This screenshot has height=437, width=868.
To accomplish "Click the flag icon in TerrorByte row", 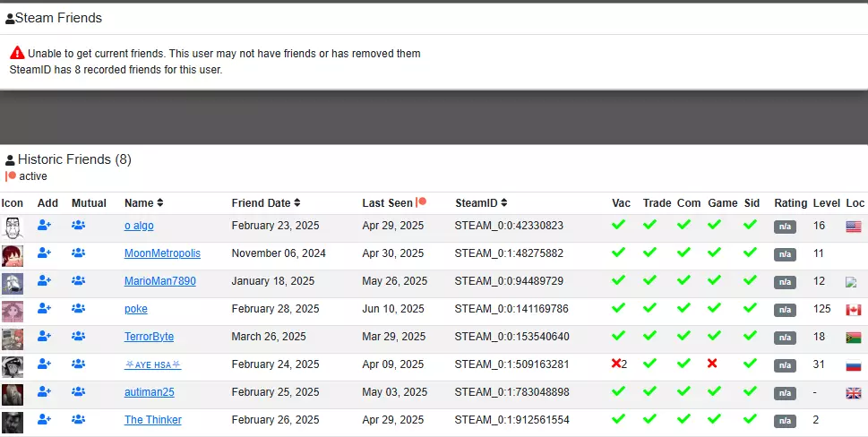I will 854,338.
